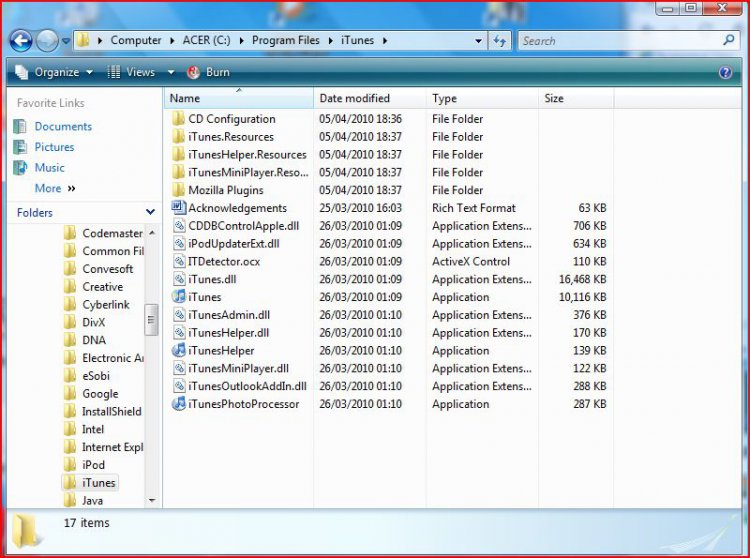Click the folder tree scroll-down arrow
The width and height of the screenshot is (750, 558).
[x=152, y=501]
